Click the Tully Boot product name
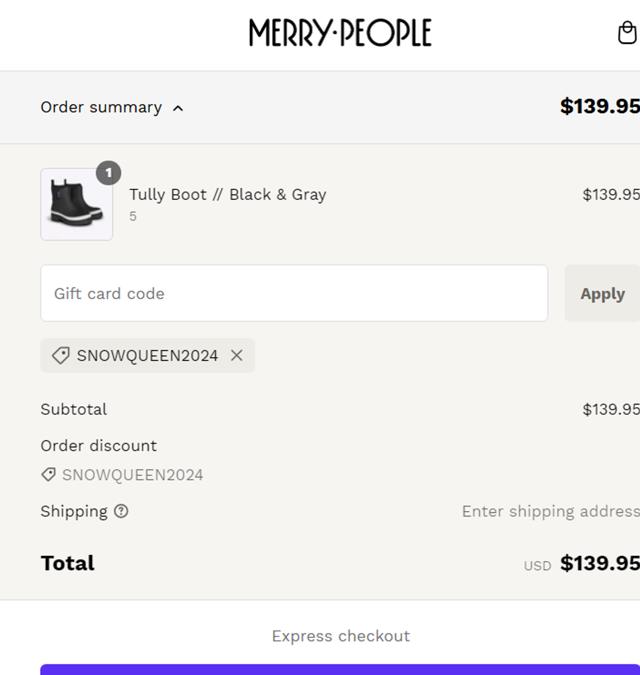The width and height of the screenshot is (640, 675). [x=228, y=194]
